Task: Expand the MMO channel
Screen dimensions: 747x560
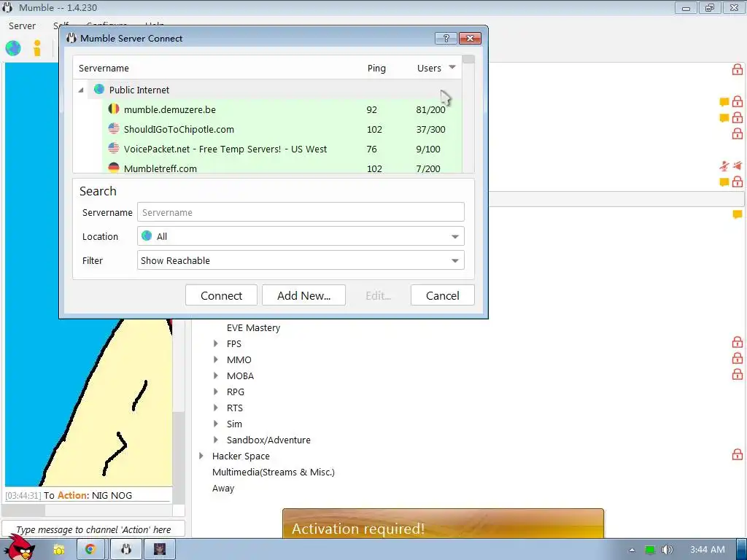Action: (216, 359)
